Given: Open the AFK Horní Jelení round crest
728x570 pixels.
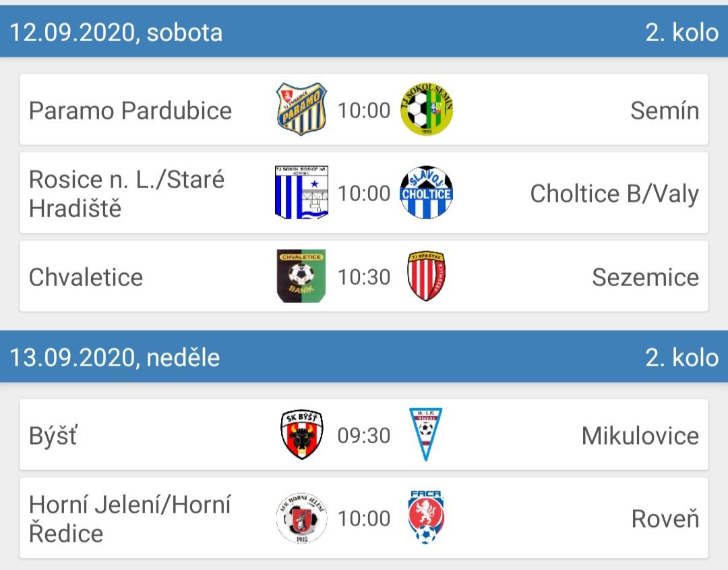Looking at the screenshot, I should click(x=301, y=518).
